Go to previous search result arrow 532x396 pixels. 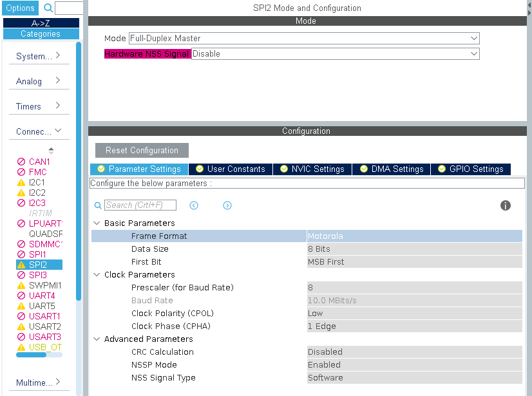pos(194,205)
